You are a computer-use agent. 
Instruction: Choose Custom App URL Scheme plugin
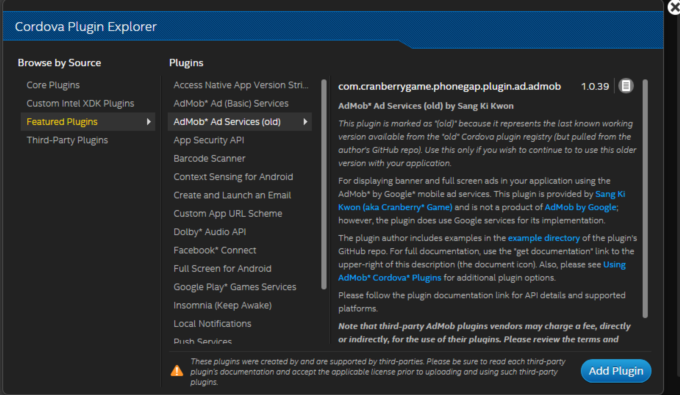click(228, 213)
